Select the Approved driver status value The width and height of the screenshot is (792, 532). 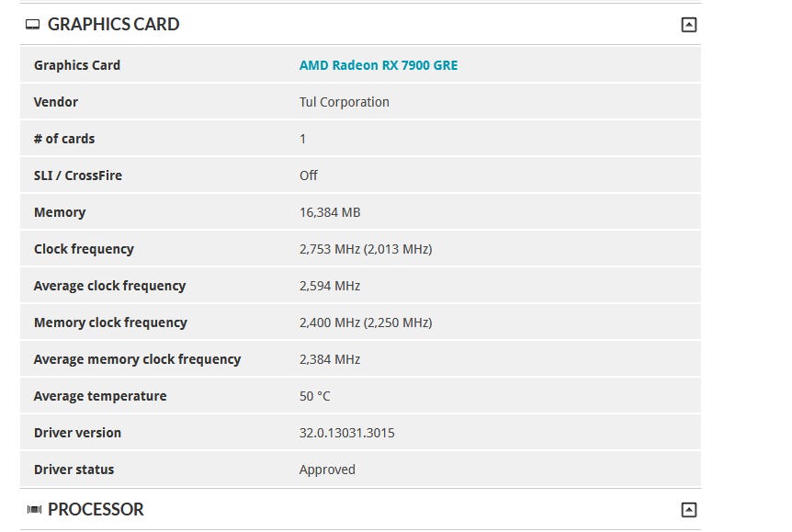(327, 470)
